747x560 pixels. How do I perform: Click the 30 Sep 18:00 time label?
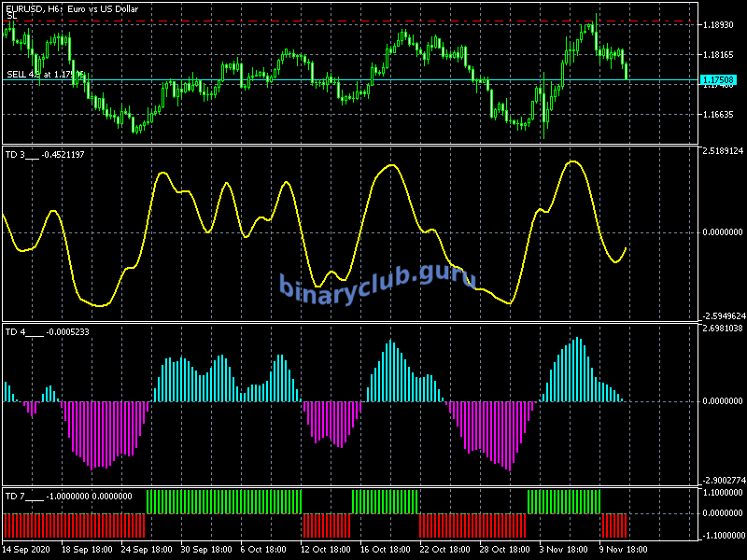(207, 549)
